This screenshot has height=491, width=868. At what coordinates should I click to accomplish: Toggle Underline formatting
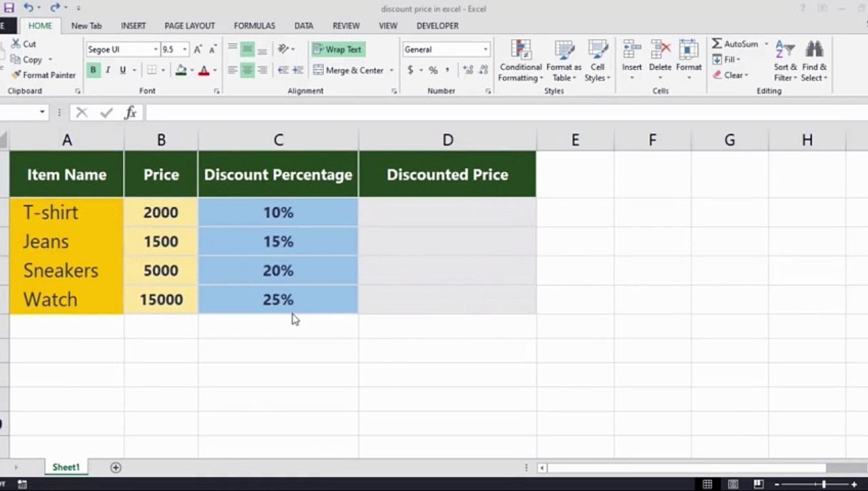pos(123,70)
